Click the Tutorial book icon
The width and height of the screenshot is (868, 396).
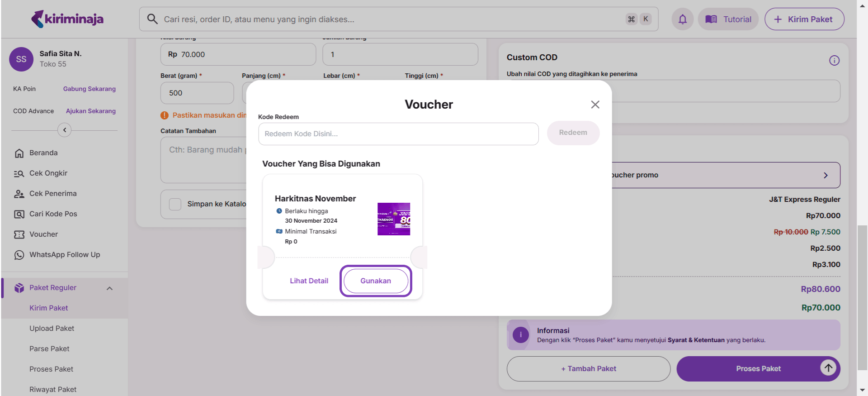point(711,19)
